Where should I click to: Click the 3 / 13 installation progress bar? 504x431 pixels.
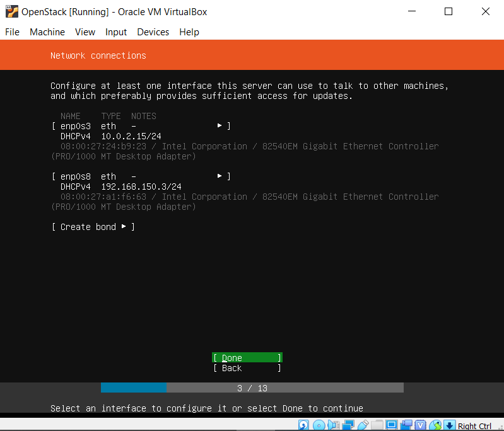[x=252, y=388]
